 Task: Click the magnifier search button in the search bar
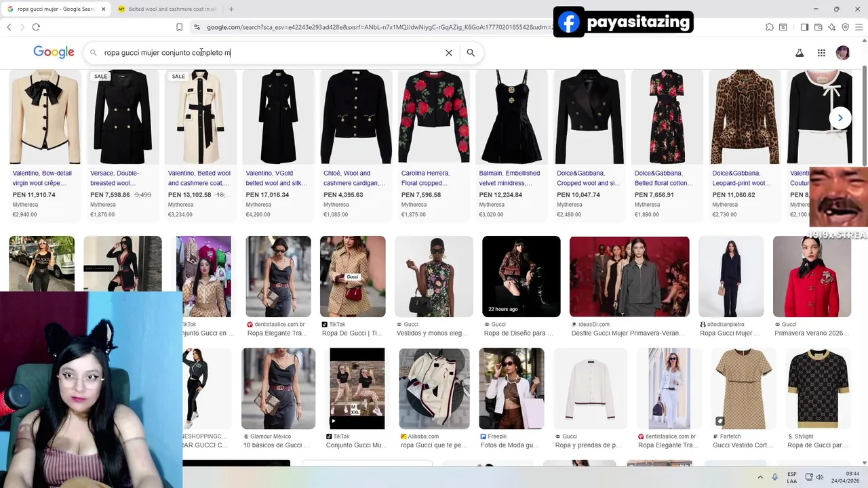click(x=471, y=53)
